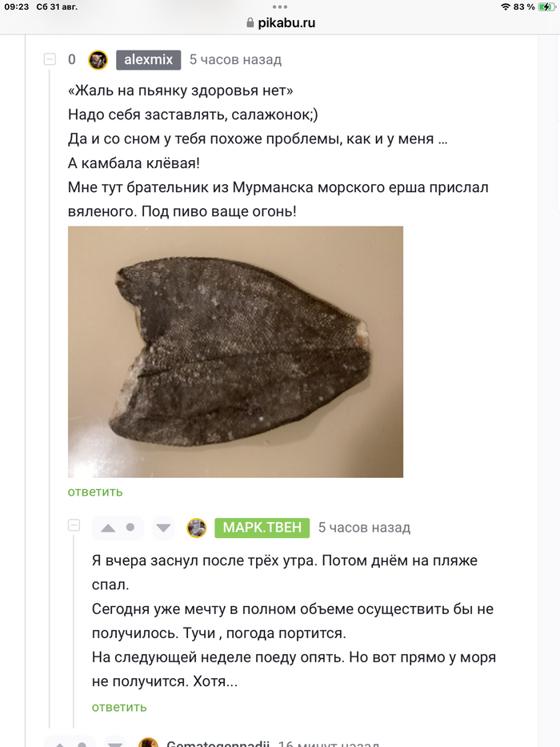
Task: Open the dried fish photo attachment
Action: tap(235, 351)
